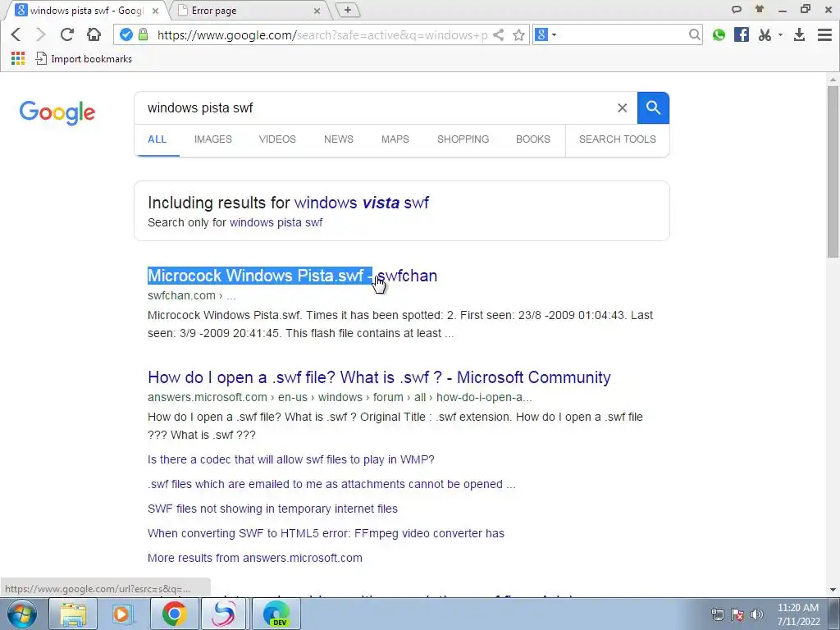Click the answers.microsoft.com breadcrumb text
The image size is (840, 630).
(x=340, y=398)
